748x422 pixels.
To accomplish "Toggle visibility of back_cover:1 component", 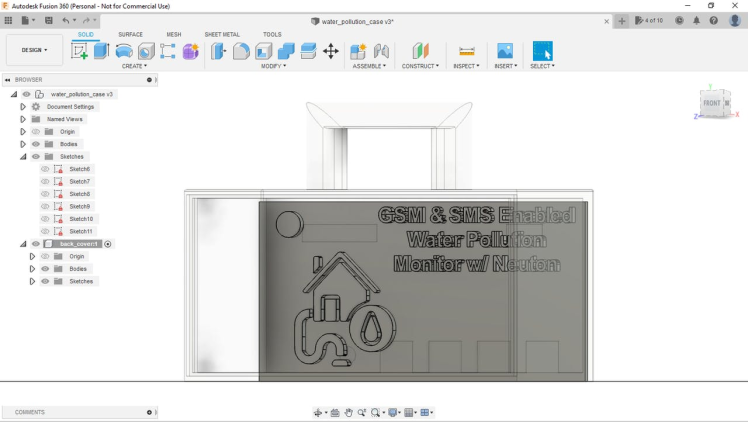I will tap(36, 244).
